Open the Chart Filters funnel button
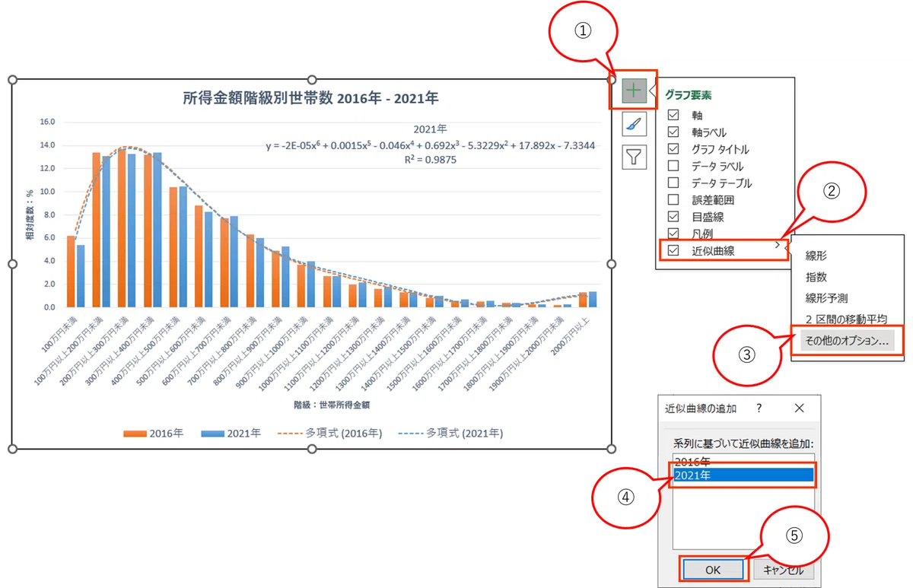Image resolution: width=913 pixels, height=588 pixels. click(633, 157)
